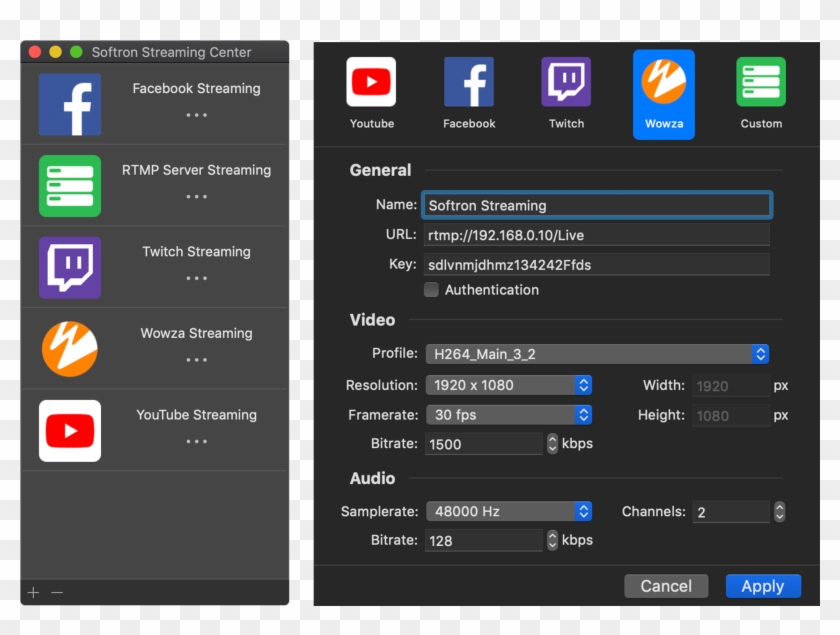Click the Apply button
Image resolution: width=840 pixels, height=635 pixels.
tap(762, 586)
